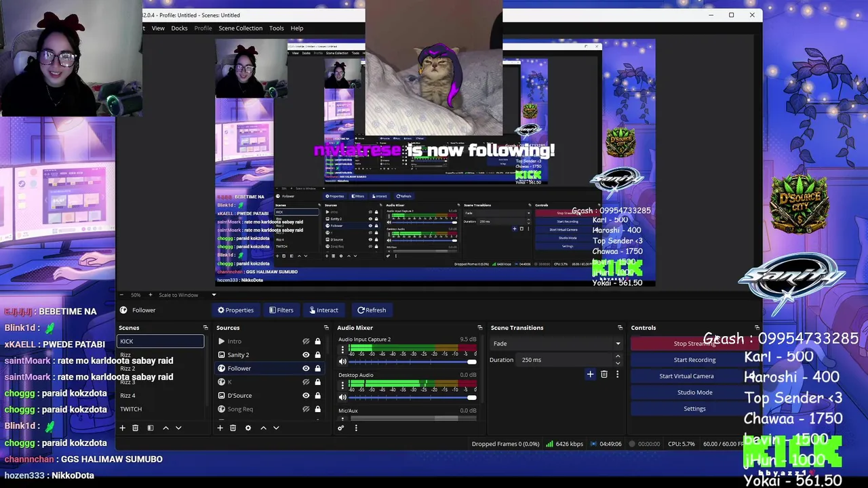Image resolution: width=868 pixels, height=488 pixels.
Task: Enable Studio Mode
Action: coord(694,392)
